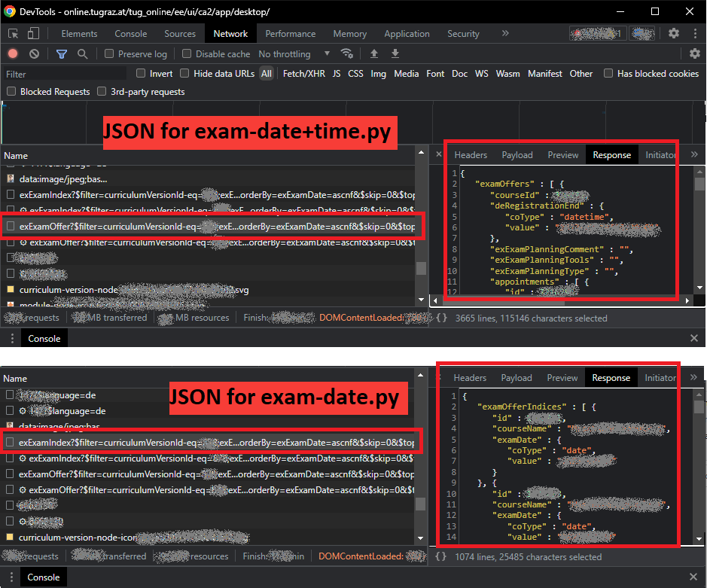The width and height of the screenshot is (707, 588).
Task: Clear the network requests log
Action: [33, 53]
